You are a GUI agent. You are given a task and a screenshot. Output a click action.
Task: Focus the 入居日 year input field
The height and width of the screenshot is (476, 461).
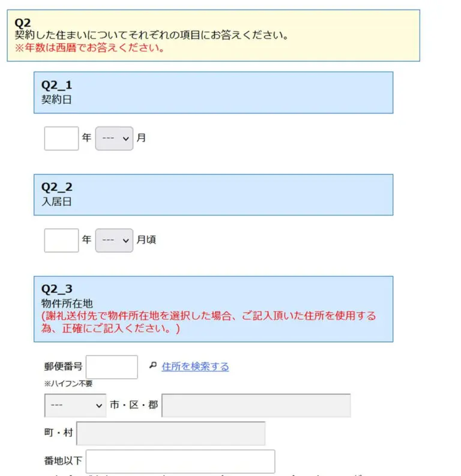coord(61,240)
